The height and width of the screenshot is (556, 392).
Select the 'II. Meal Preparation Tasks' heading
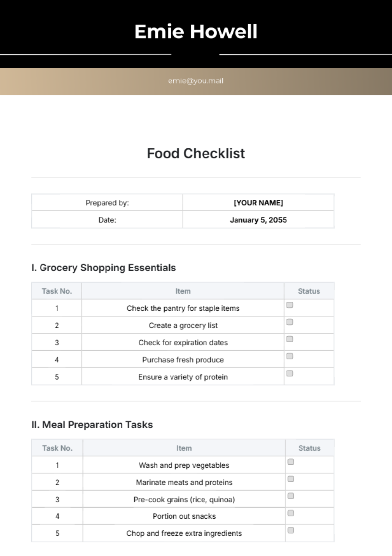coord(92,425)
